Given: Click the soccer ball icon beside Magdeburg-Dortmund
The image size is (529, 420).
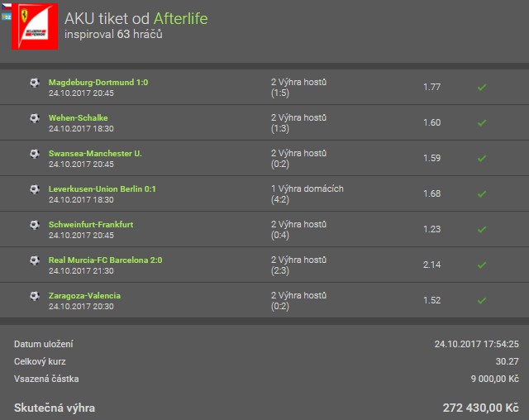Looking at the screenshot, I should click(34, 83).
